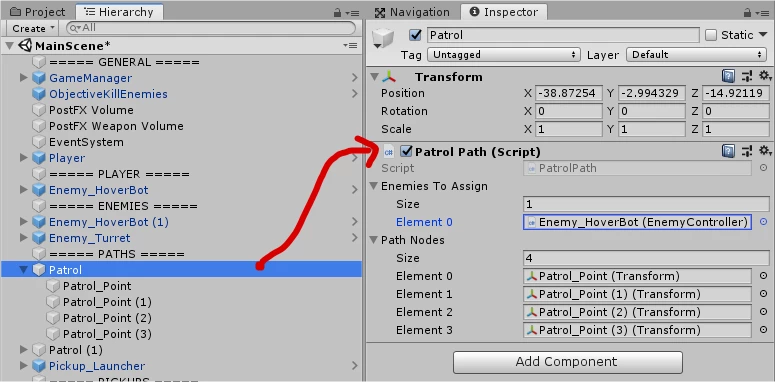Open Pickup_Launcher prefab arrow
This screenshot has width=775, height=382.
pyautogui.click(x=354, y=366)
